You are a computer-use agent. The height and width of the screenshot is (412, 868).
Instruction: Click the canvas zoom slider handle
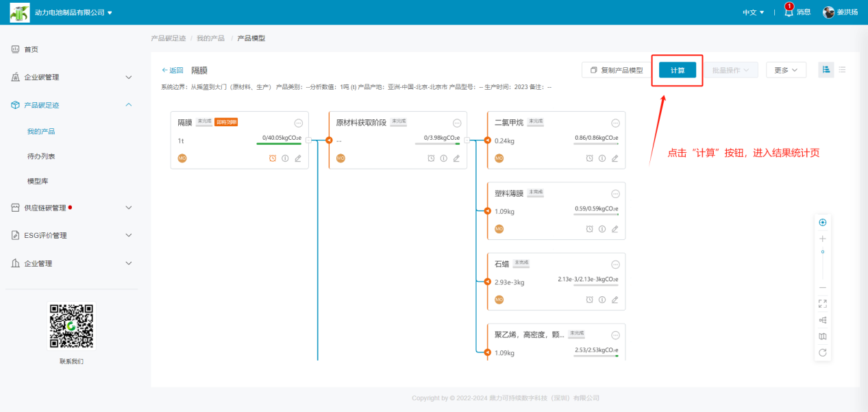tap(823, 252)
